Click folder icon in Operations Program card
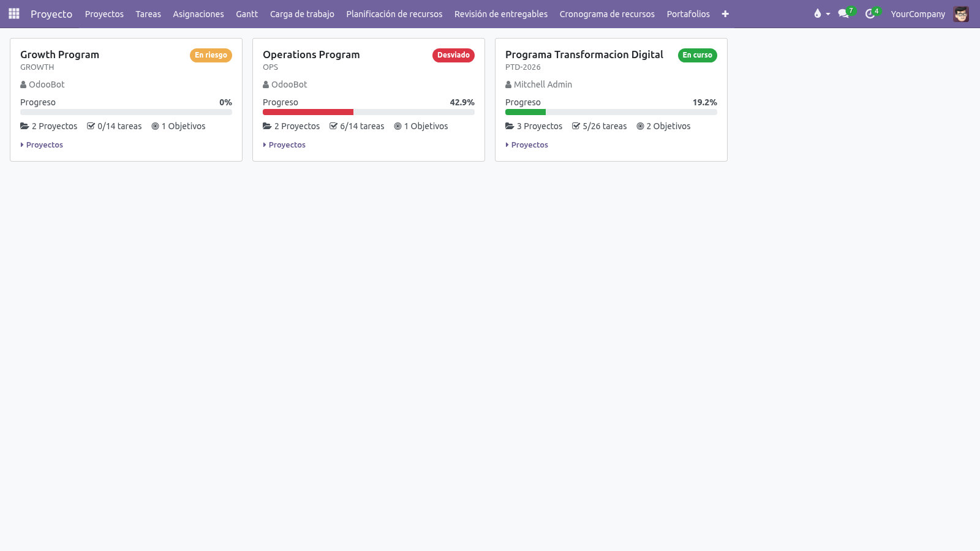The height and width of the screenshot is (551, 980). pyautogui.click(x=267, y=126)
